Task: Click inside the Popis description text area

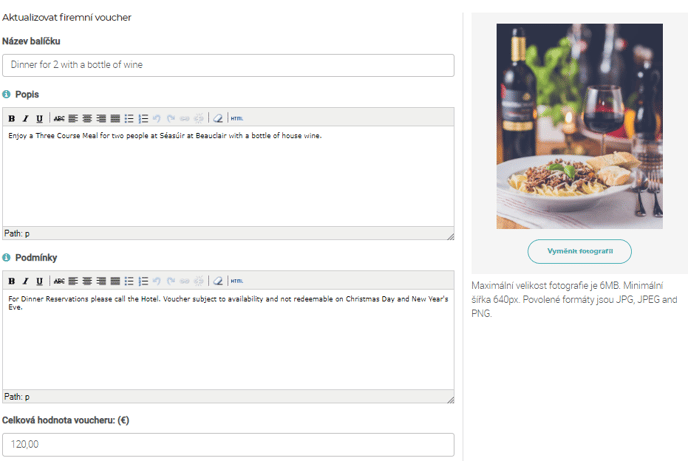Action: click(228, 176)
